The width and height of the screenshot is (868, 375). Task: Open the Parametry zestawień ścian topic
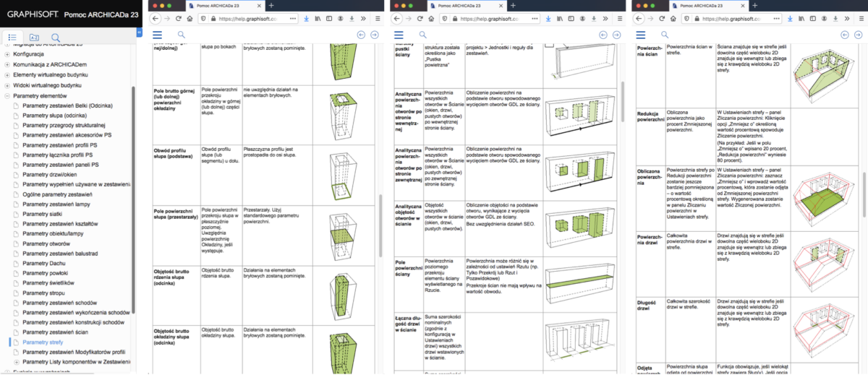coord(56,332)
